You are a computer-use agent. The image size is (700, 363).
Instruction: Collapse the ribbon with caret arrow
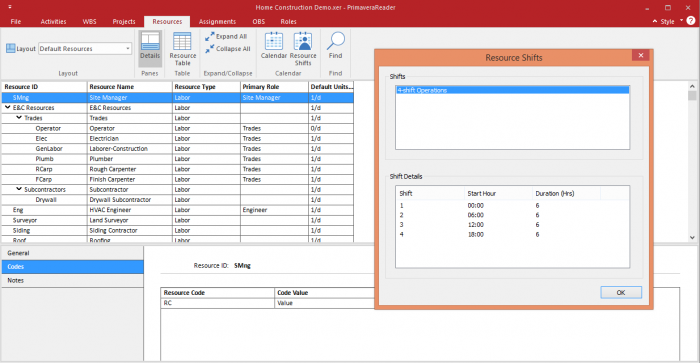pos(654,21)
